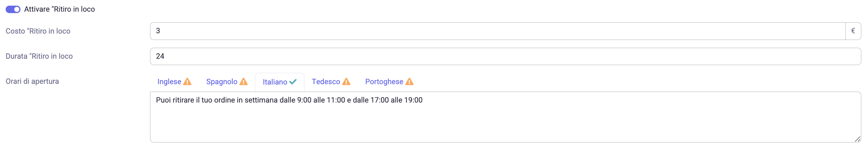Click the textarea resize handle corner
The image size is (868, 151).
coord(858,139)
